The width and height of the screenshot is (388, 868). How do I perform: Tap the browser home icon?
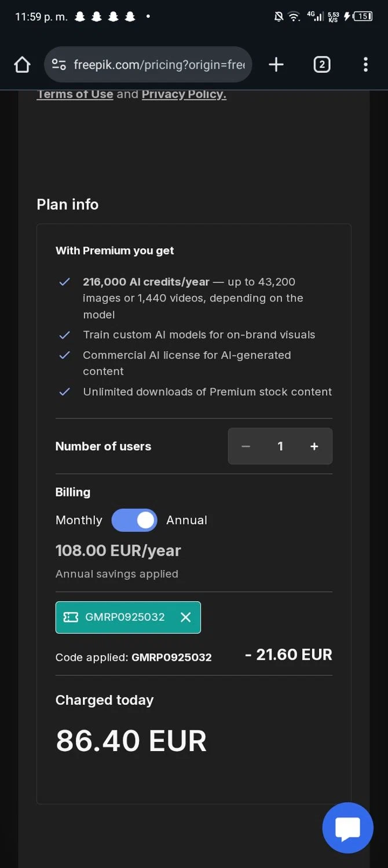tap(22, 65)
